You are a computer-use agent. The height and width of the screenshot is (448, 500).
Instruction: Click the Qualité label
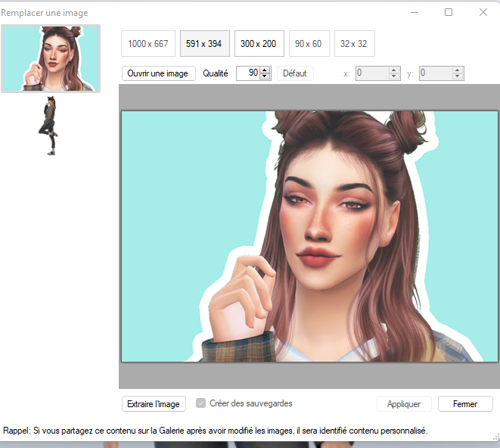point(216,73)
